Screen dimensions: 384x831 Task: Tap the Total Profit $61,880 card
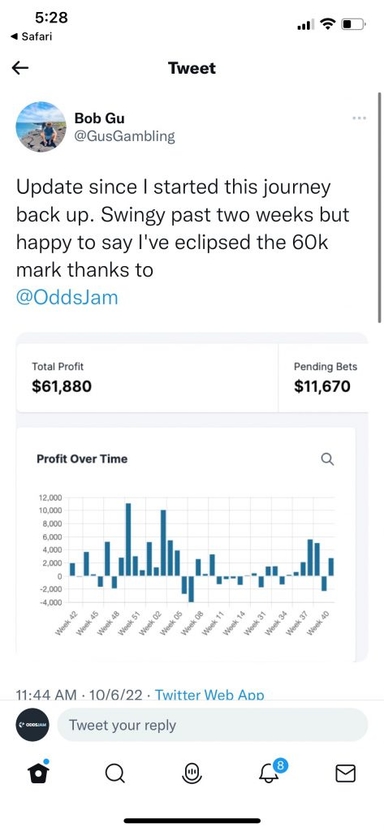pos(147,377)
